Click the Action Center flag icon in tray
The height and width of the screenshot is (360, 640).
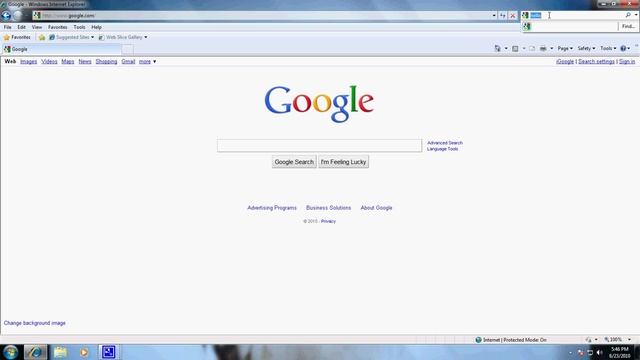[x=581, y=352]
